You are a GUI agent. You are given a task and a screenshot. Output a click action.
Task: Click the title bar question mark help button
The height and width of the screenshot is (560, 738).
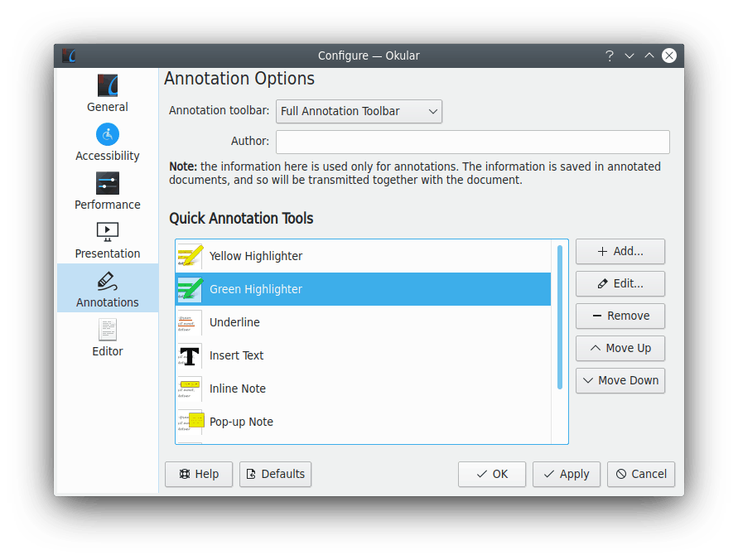coord(610,56)
